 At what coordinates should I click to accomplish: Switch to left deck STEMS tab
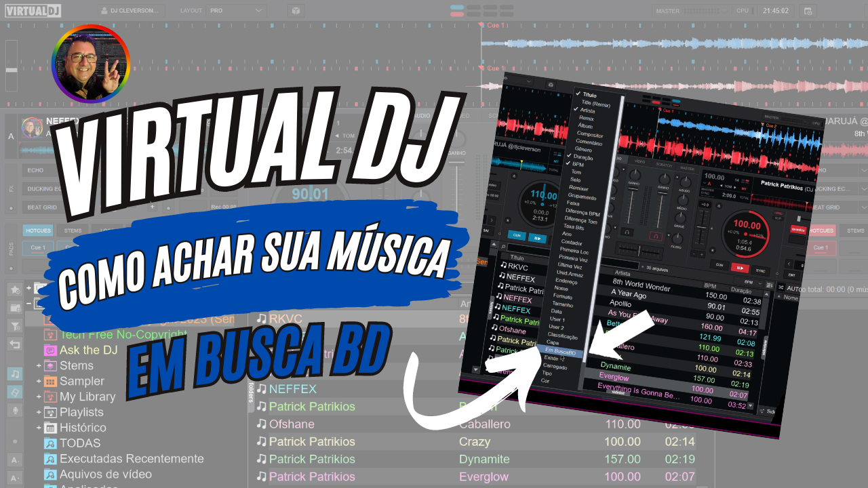(73, 230)
